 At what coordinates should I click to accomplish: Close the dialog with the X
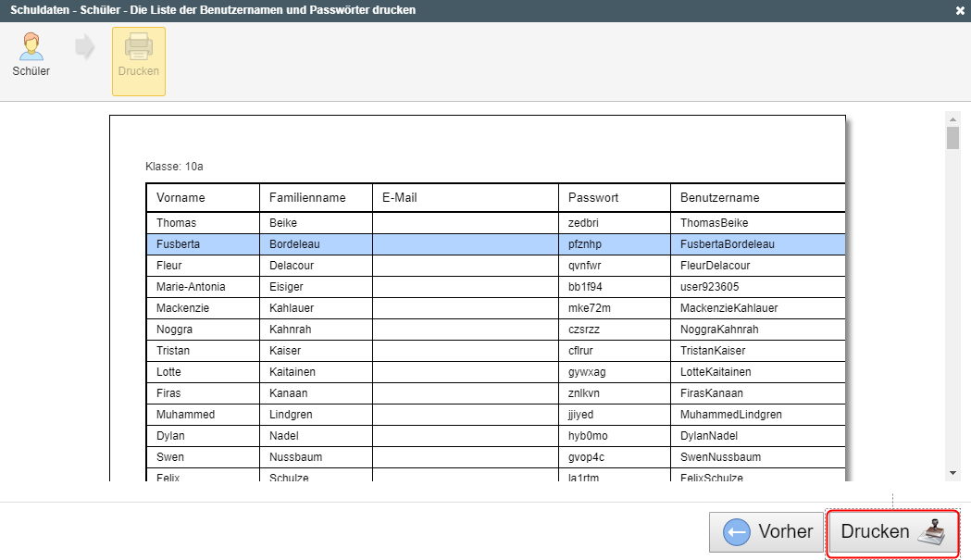coord(960,10)
